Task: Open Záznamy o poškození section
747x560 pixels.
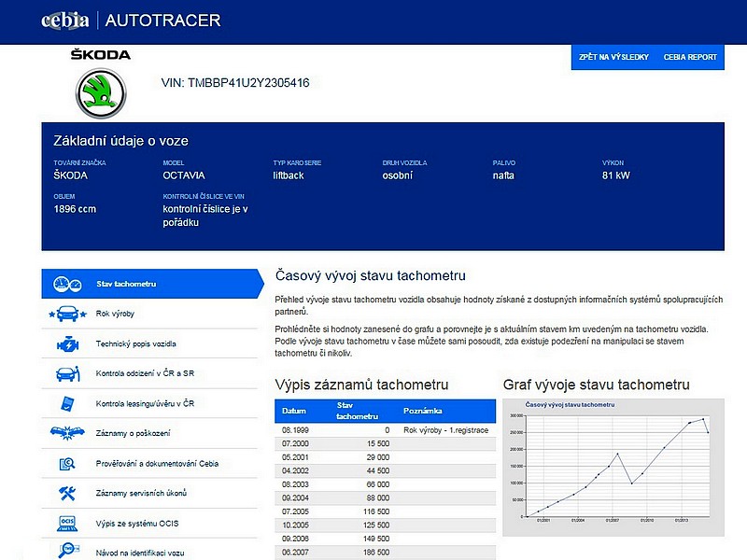Action: (x=149, y=433)
